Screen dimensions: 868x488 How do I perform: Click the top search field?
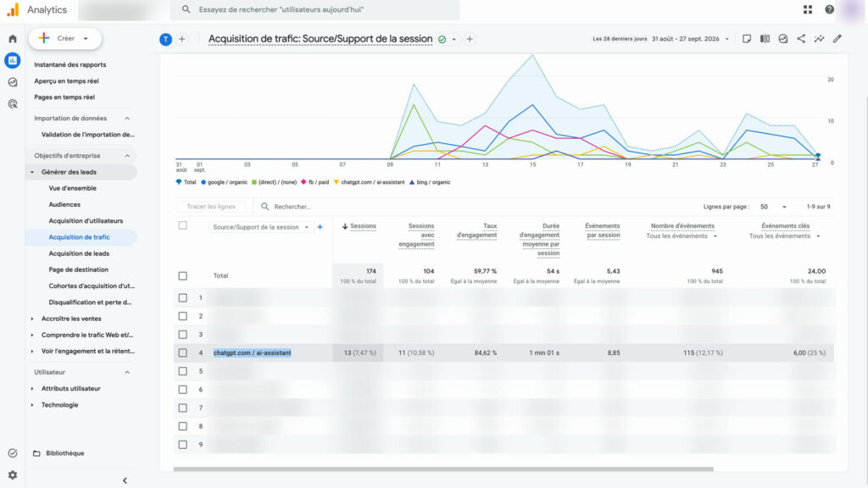click(315, 9)
